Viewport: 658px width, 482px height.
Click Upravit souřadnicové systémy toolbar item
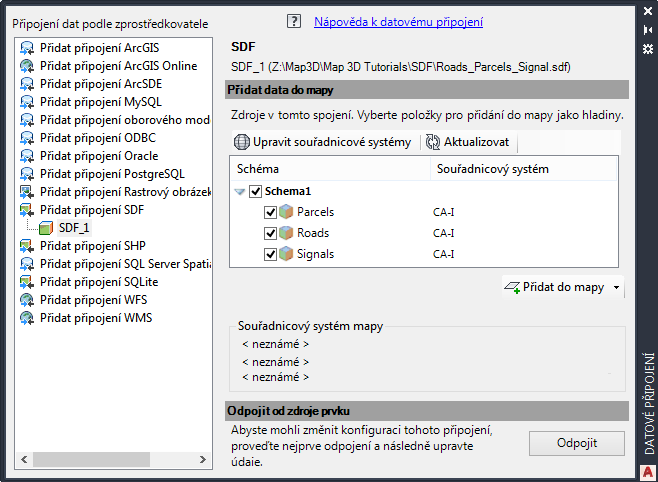(323, 142)
